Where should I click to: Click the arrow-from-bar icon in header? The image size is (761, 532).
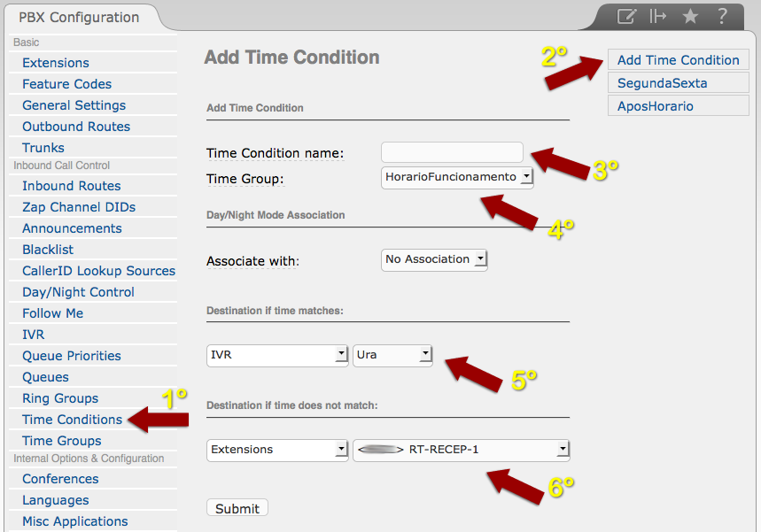tap(657, 16)
